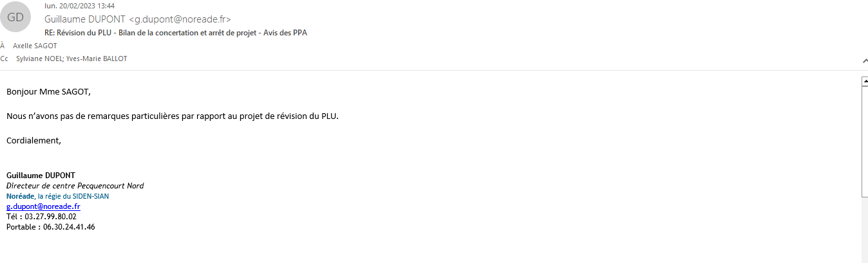868x263 pixels.
Task: Select recipient Axelle SAGOT in the To field
Action: coord(35,46)
